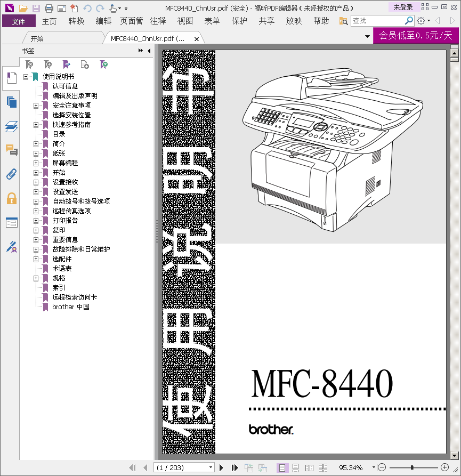Collapse the bookmarks panel with left arrow
This screenshot has height=476, width=461.
point(149,51)
